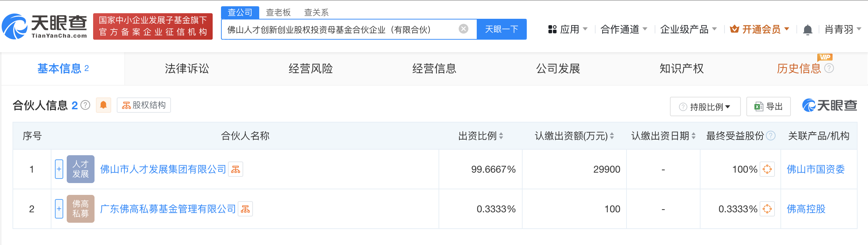
Task: Click the crown icon by 开通会员
Action: coord(734,29)
